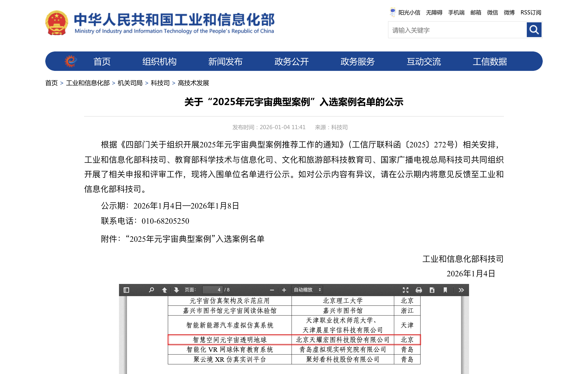Click the blue search magnifier button

[534, 30]
